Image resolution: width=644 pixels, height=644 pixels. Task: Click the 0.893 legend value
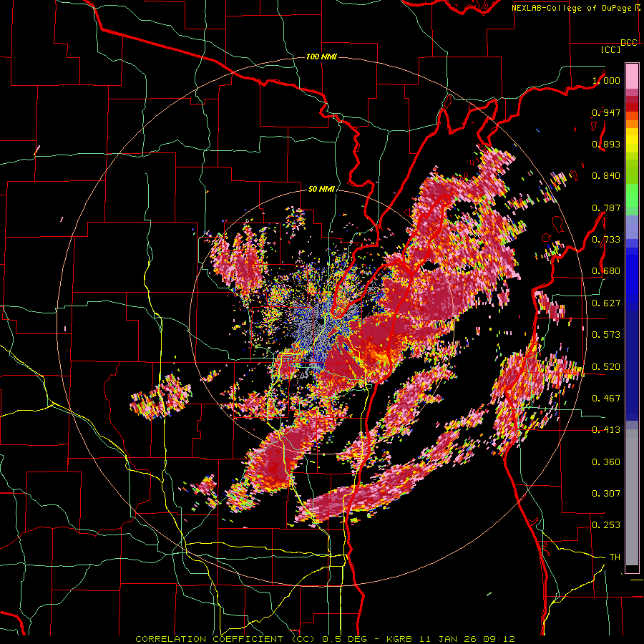(x=606, y=144)
